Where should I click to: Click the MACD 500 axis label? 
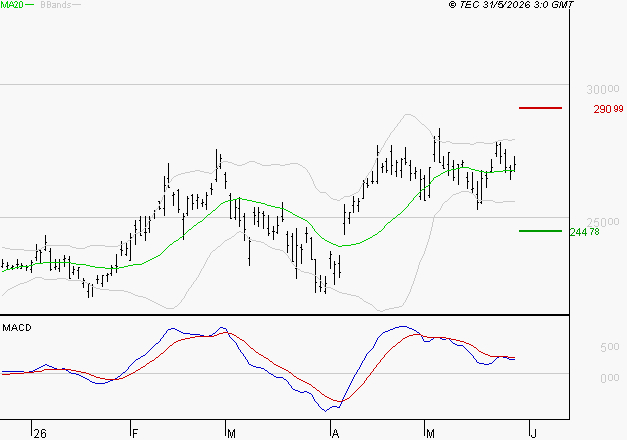tap(609, 347)
